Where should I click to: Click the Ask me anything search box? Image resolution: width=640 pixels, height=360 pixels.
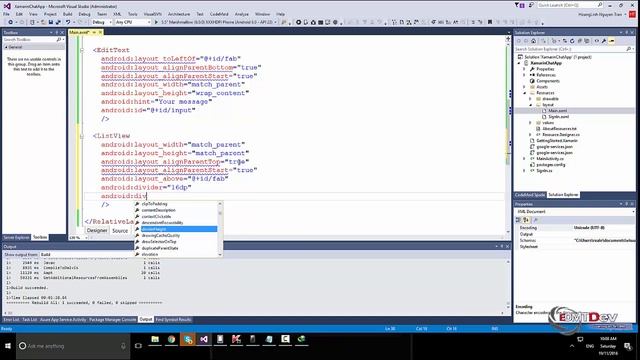73,346
